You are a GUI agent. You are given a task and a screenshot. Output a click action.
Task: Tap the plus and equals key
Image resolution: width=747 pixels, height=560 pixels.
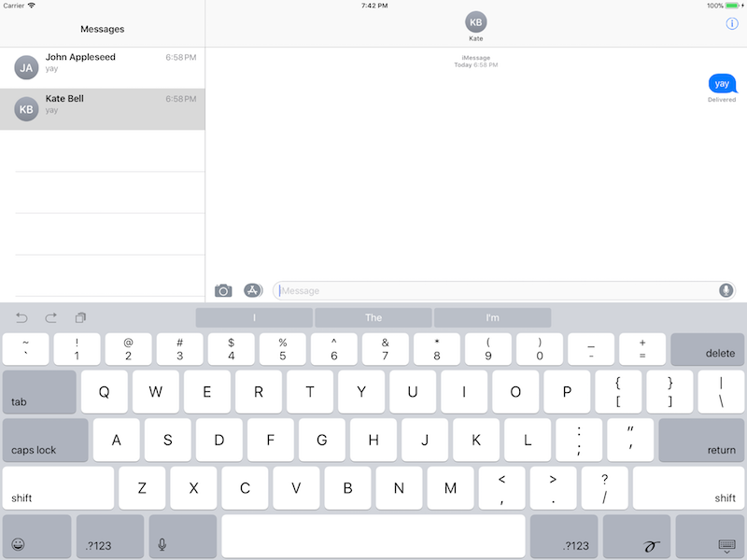coord(642,349)
